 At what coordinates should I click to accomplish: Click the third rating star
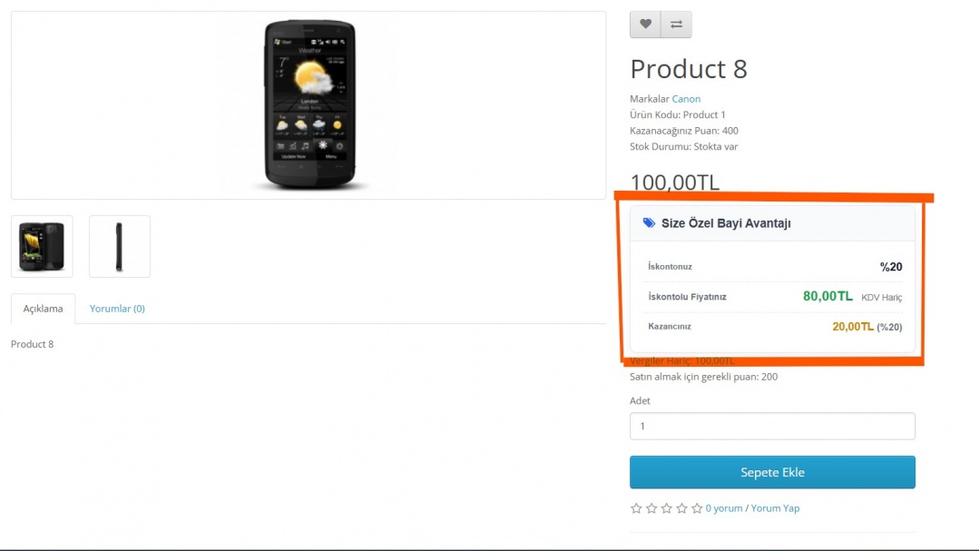pyautogui.click(x=667, y=508)
